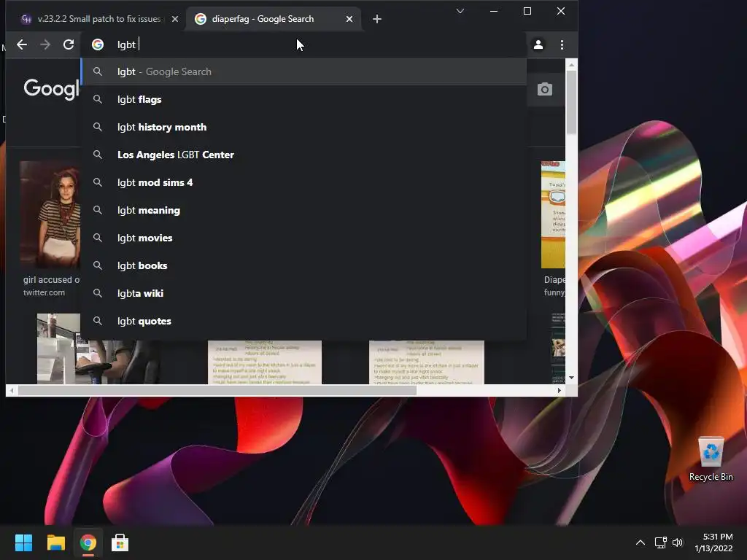Choose the 'lgbt books' suggestion

(x=304, y=265)
